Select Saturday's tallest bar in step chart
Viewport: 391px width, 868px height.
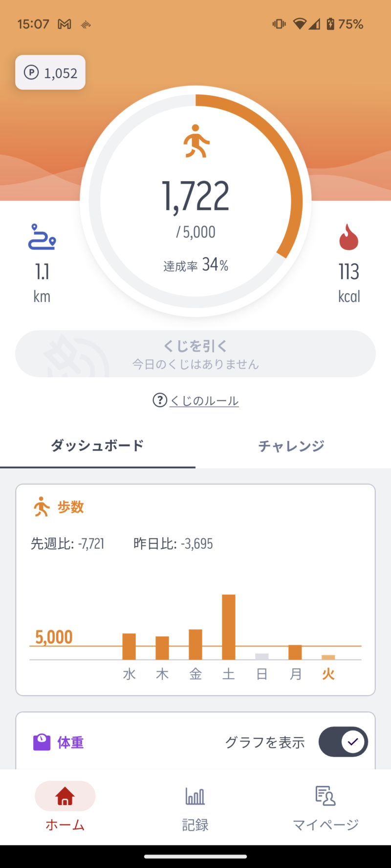[229, 627]
